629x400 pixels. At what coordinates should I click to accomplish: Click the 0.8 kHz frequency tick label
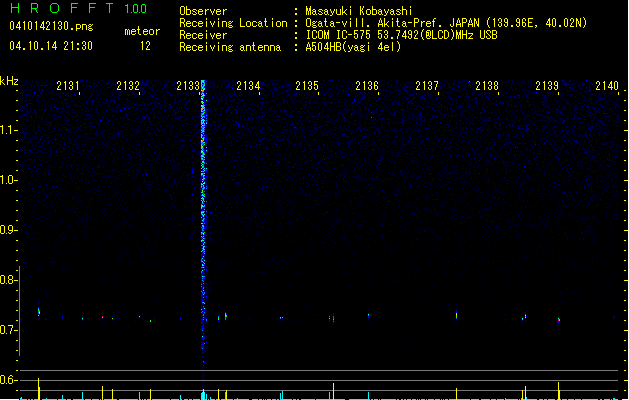point(8,280)
